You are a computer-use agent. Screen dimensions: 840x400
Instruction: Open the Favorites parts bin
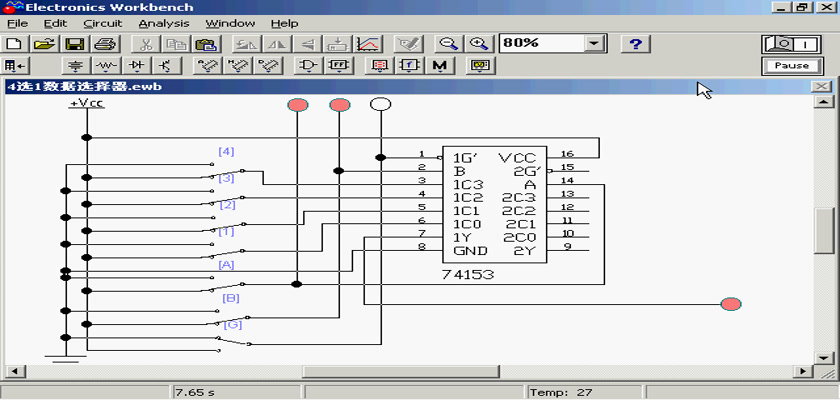point(15,65)
